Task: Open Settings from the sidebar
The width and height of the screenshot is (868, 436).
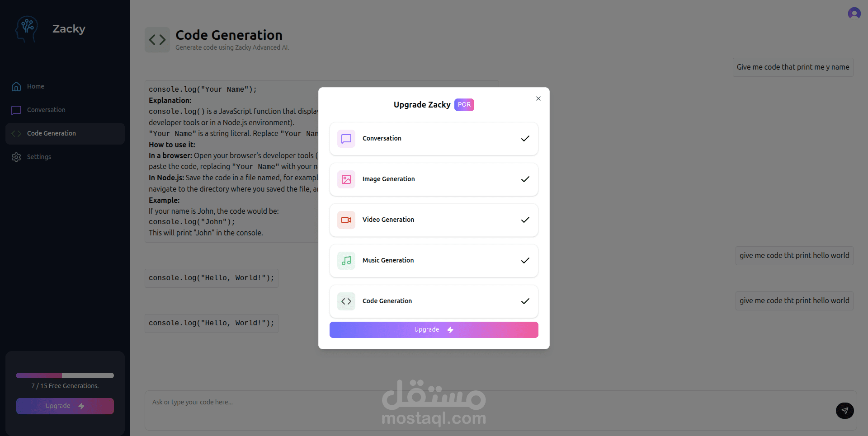Action: pyautogui.click(x=39, y=157)
